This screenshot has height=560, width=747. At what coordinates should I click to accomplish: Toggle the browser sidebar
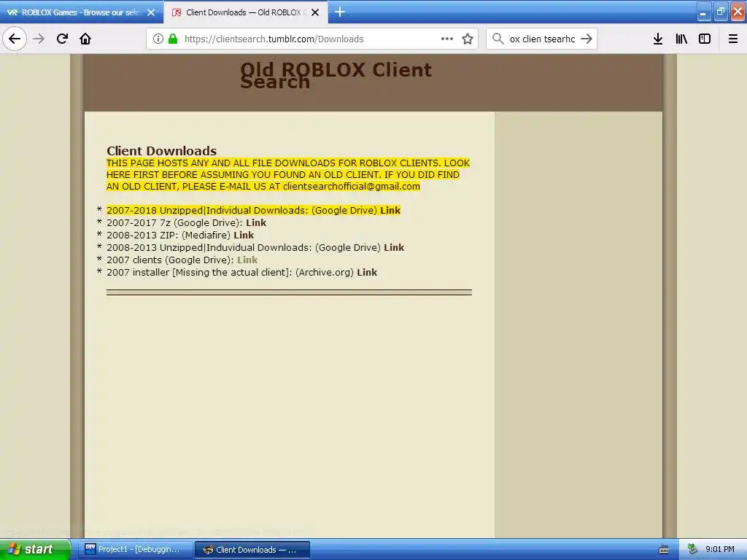click(705, 39)
